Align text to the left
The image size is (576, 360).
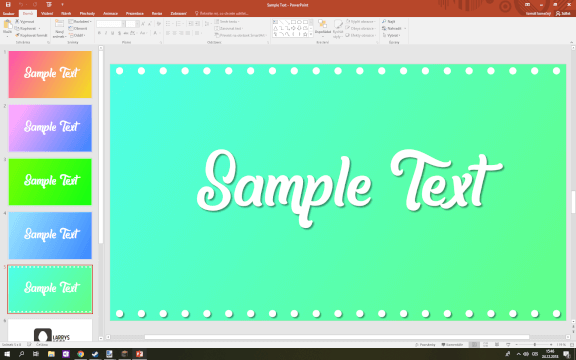tap(168, 33)
